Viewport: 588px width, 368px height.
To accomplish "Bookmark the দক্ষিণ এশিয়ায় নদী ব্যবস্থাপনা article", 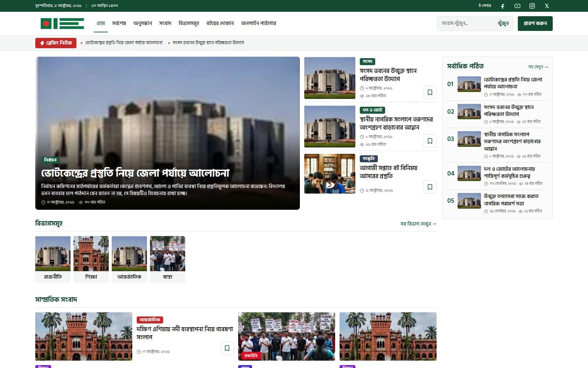I will [x=227, y=348].
